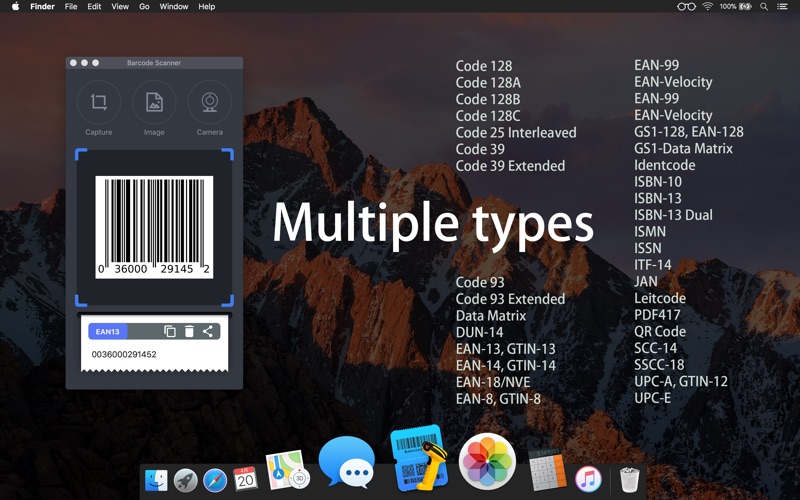Click the scanned barcode preview image
This screenshot has height=500, width=800.
point(154,227)
